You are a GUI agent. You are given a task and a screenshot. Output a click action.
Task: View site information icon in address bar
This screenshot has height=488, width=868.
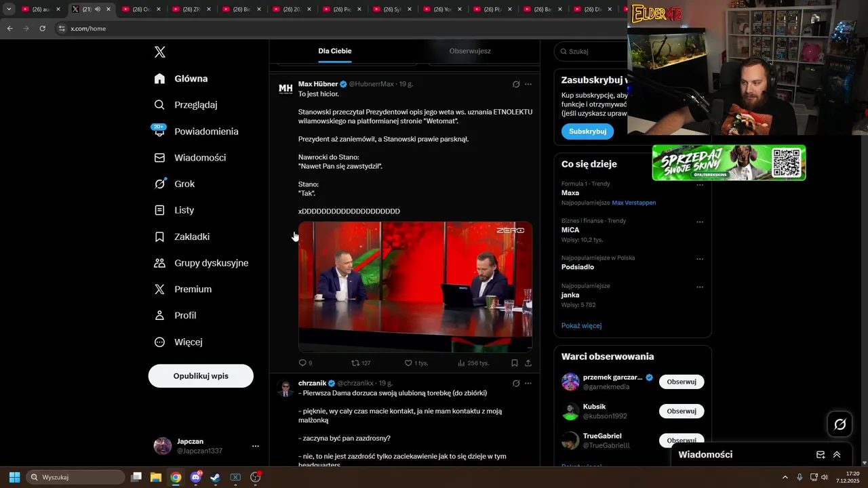click(x=62, y=28)
